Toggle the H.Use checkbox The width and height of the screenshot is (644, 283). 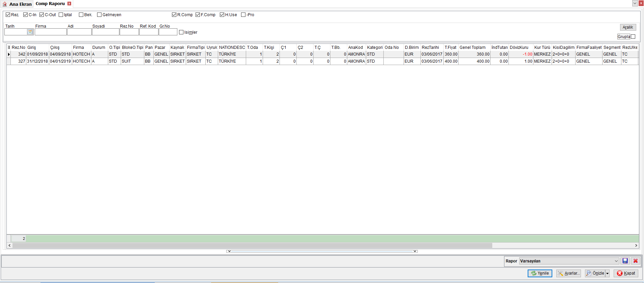(x=222, y=15)
